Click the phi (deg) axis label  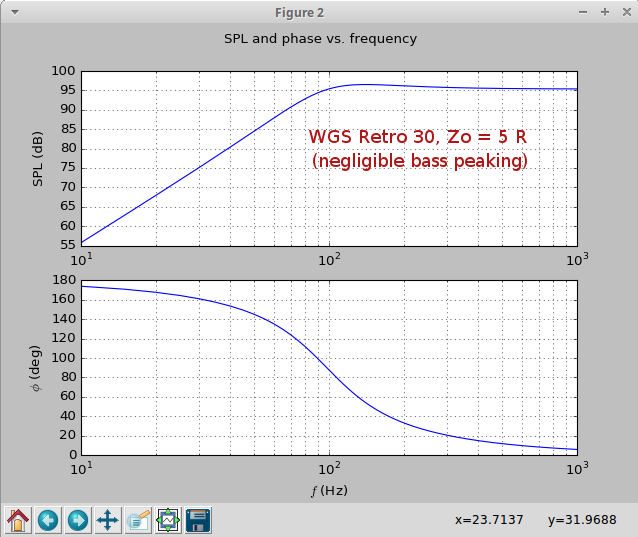35,369
